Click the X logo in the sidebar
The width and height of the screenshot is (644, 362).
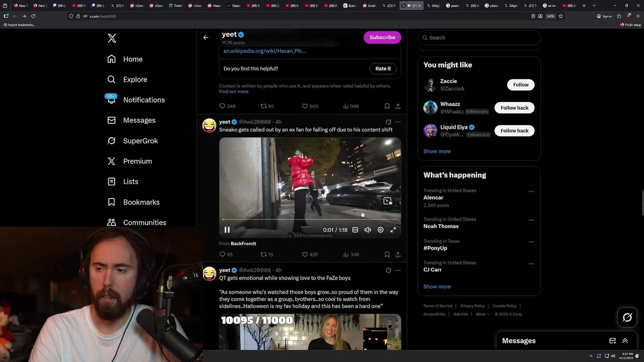pyautogui.click(x=112, y=38)
